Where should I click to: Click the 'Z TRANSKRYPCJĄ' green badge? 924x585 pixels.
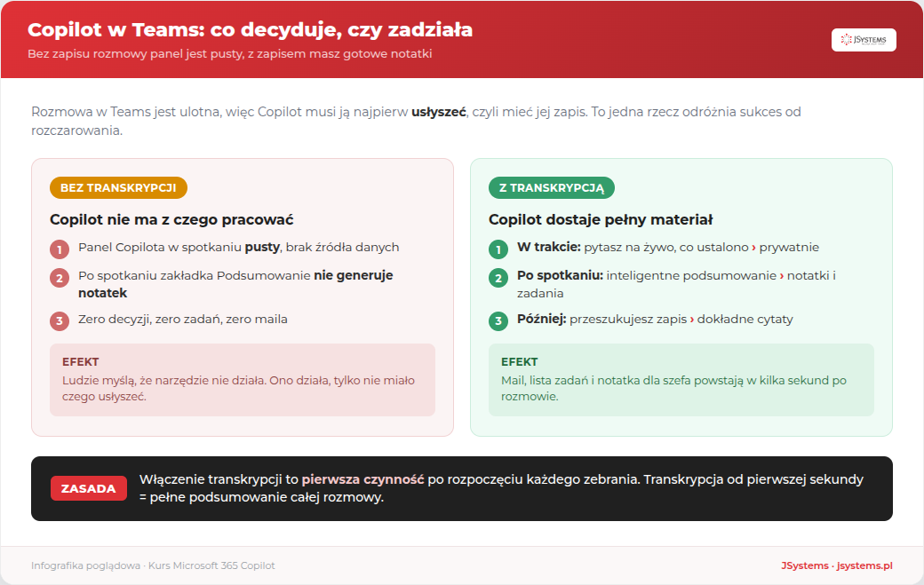click(552, 187)
